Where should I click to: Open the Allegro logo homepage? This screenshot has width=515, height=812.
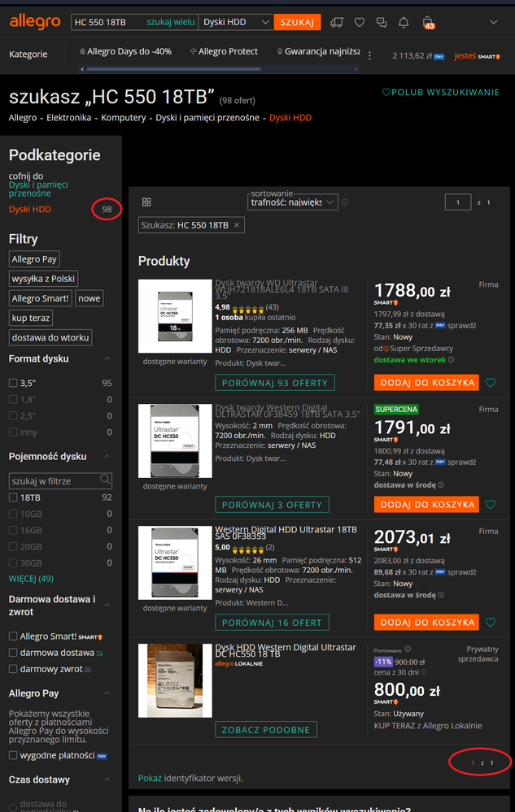click(35, 22)
